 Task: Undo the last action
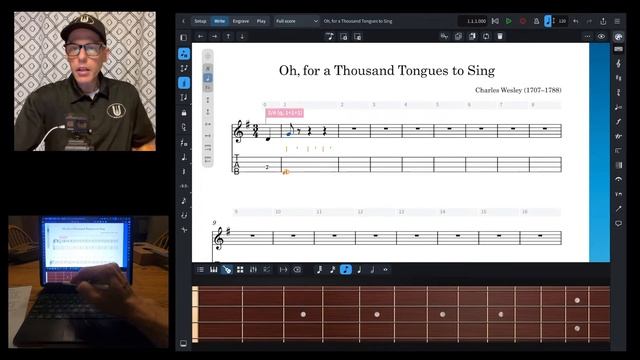click(x=576, y=21)
